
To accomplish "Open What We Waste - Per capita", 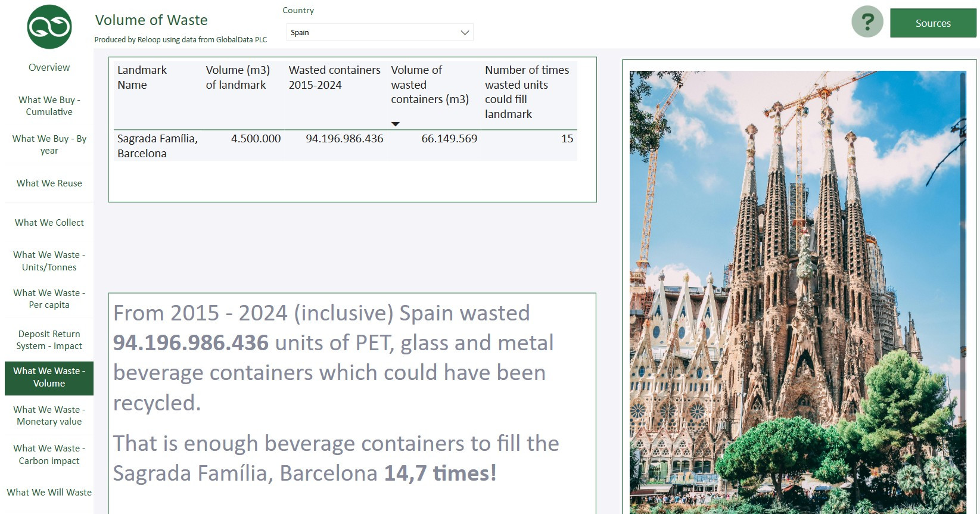I will pyautogui.click(x=49, y=298).
